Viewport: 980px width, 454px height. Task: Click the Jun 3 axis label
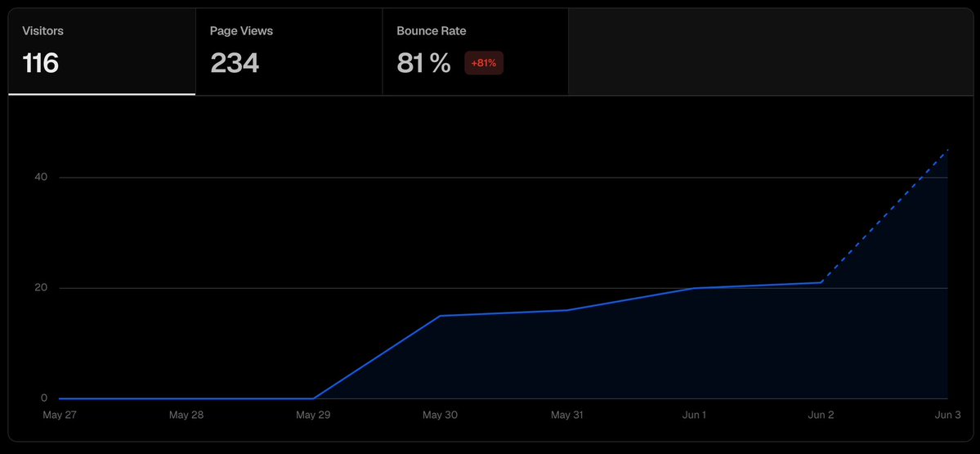[947, 415]
